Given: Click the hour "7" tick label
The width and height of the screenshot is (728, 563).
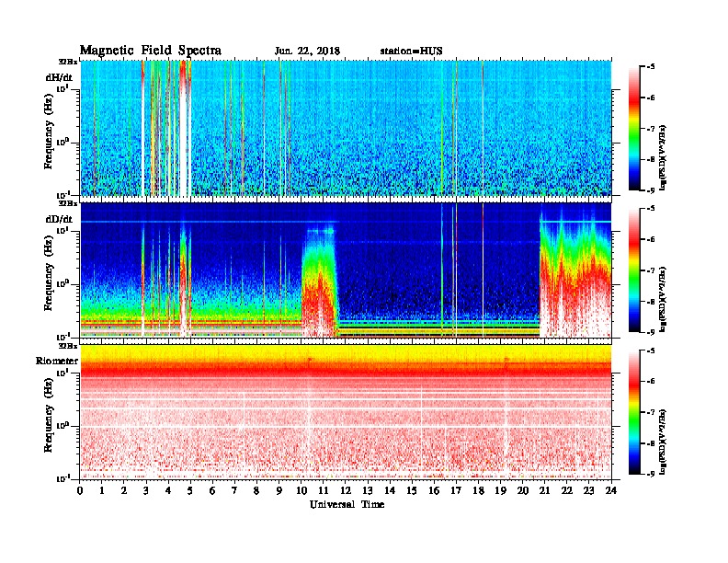Looking at the screenshot, I should pyautogui.click(x=234, y=490).
